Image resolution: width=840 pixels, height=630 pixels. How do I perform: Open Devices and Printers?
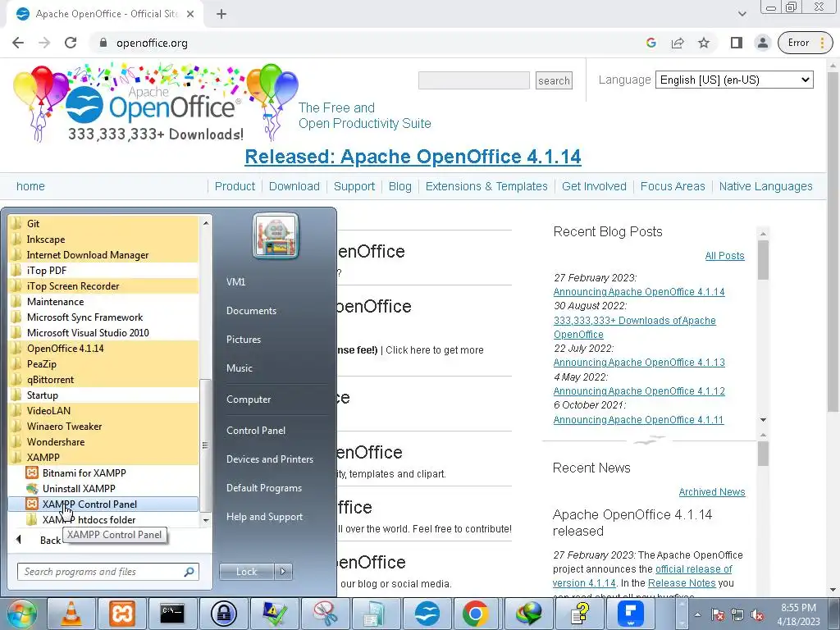coord(269,459)
